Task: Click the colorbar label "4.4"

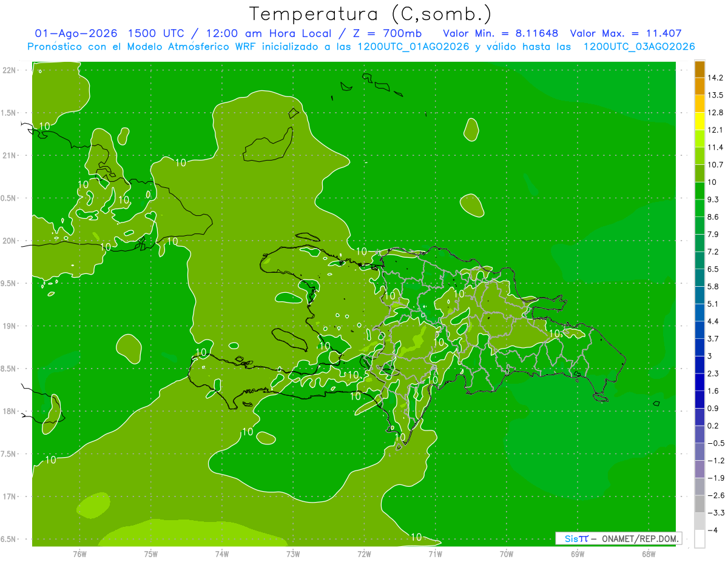Action: [x=713, y=321]
